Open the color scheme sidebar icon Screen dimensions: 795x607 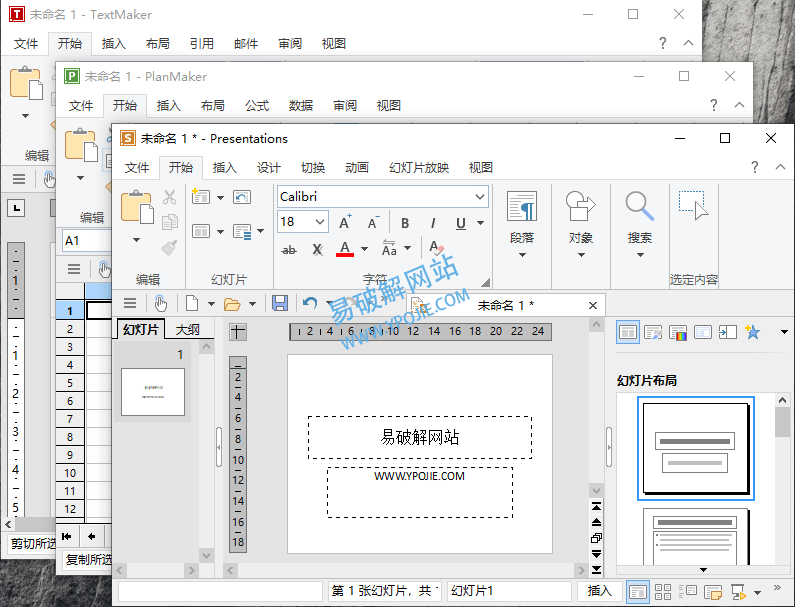[x=678, y=332]
